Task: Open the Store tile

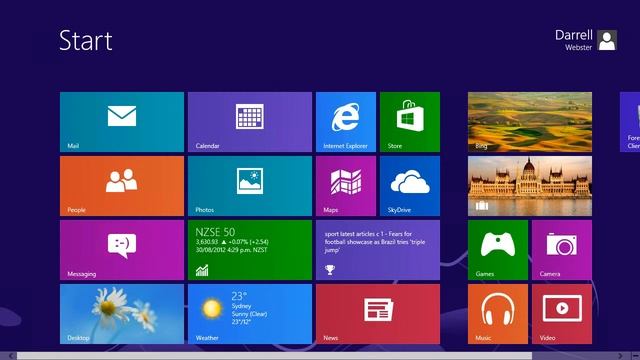Action: coord(410,122)
